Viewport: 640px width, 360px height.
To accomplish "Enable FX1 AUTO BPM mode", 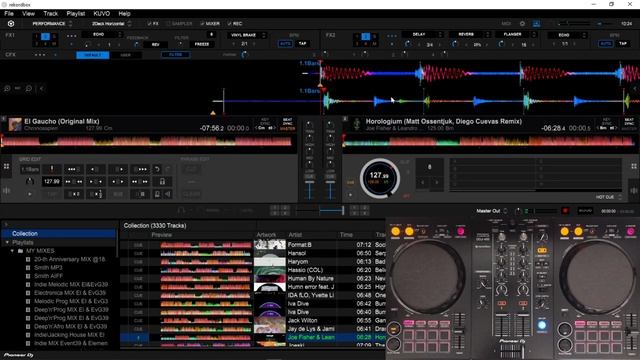I will click(285, 43).
